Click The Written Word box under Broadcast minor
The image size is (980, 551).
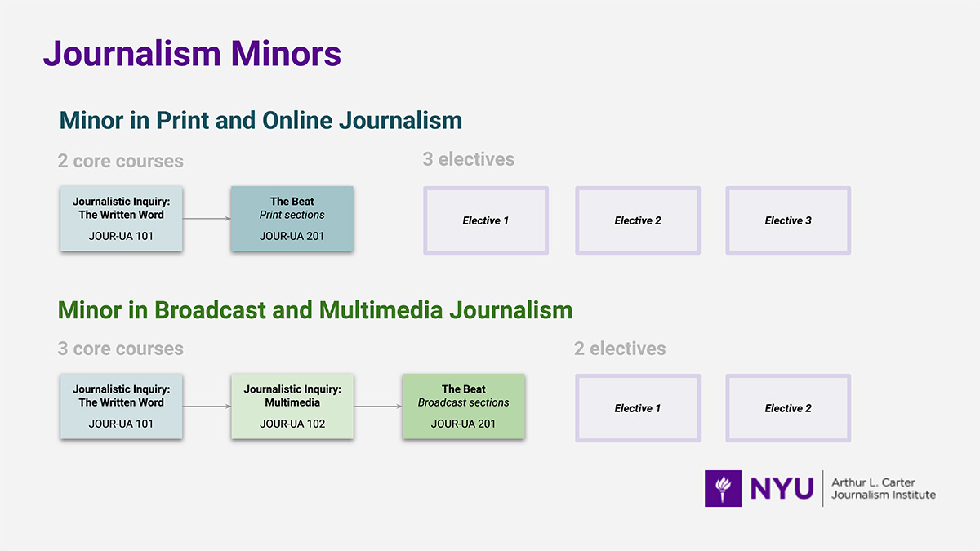[x=121, y=407]
